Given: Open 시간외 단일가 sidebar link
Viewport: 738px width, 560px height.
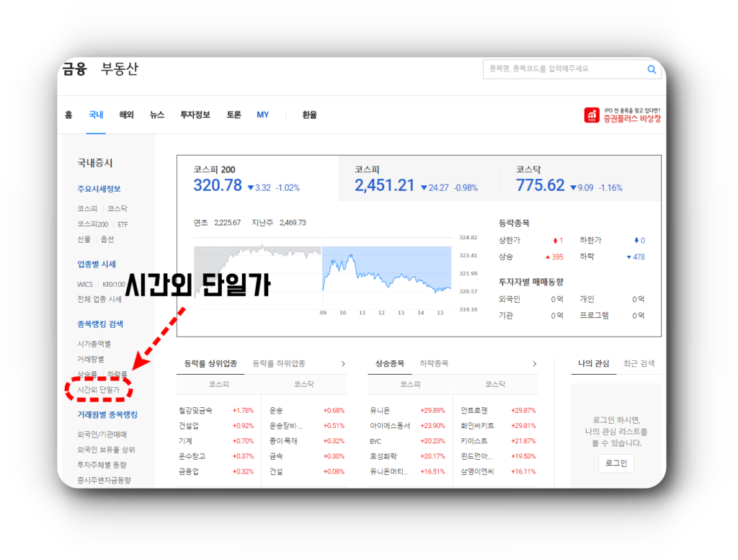Looking at the screenshot, I should (x=98, y=390).
